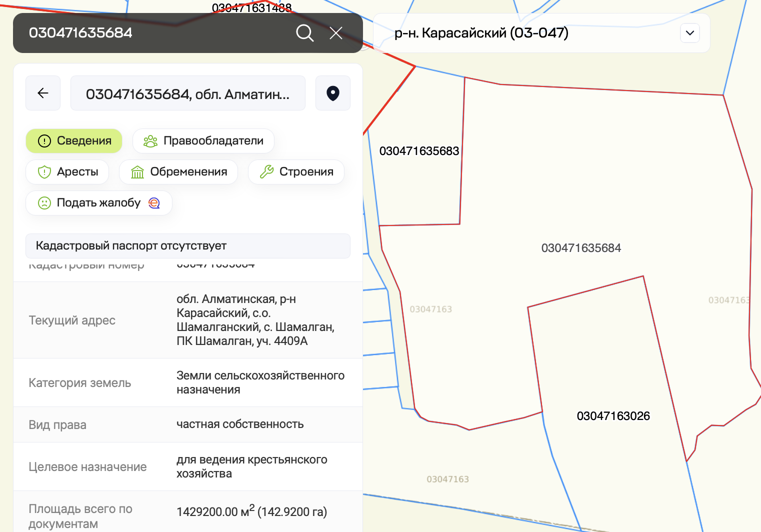Screen dimensions: 761x532
Task: Click the search magnifier icon
Action: tap(304, 33)
